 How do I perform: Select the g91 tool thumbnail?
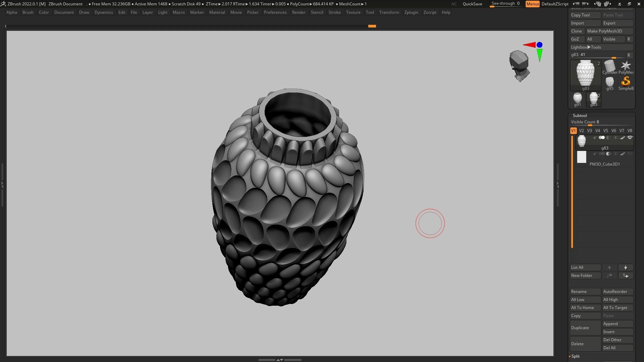click(x=577, y=99)
